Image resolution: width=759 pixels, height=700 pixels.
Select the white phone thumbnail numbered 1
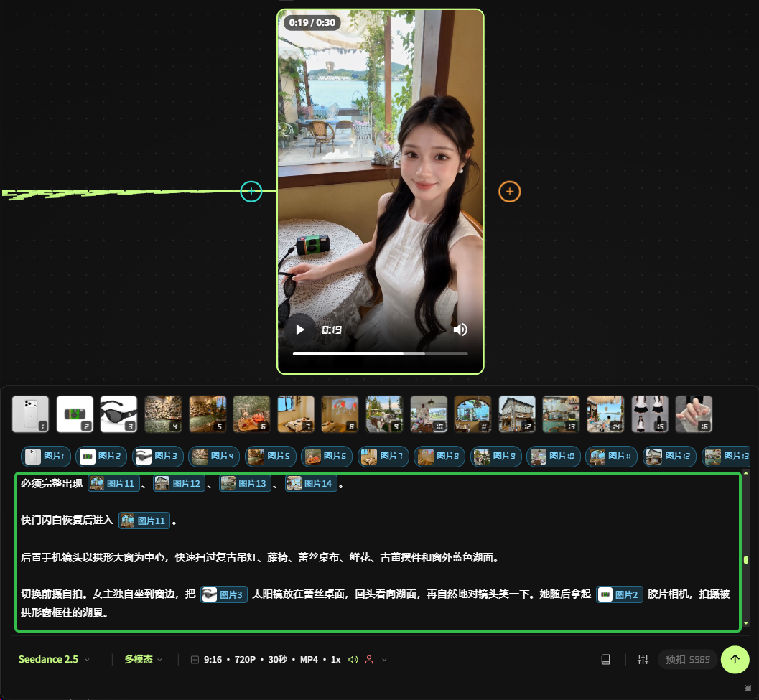click(x=30, y=414)
